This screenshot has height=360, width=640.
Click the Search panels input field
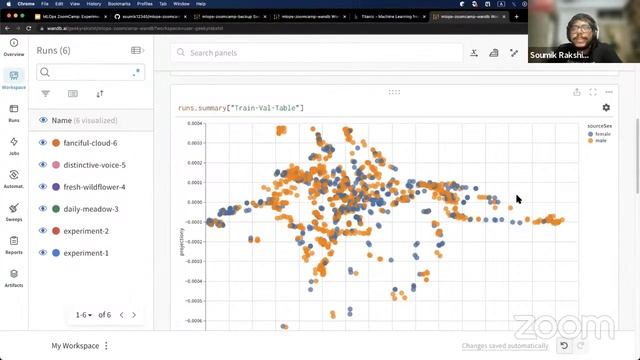pos(316,53)
